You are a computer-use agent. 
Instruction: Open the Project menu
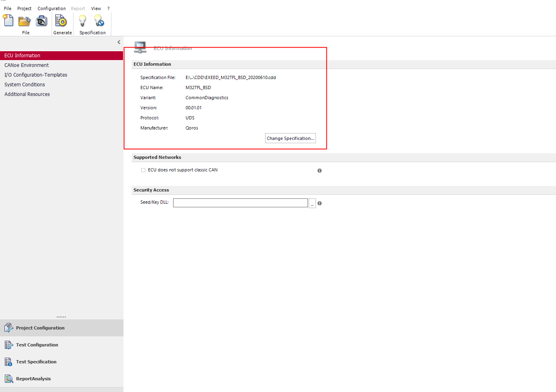(24, 8)
